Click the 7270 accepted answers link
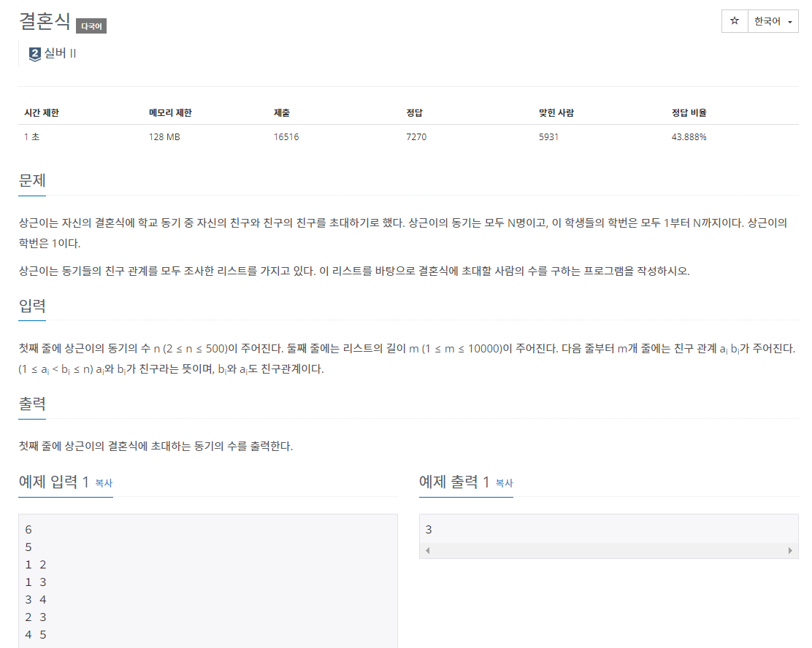 pyautogui.click(x=416, y=136)
